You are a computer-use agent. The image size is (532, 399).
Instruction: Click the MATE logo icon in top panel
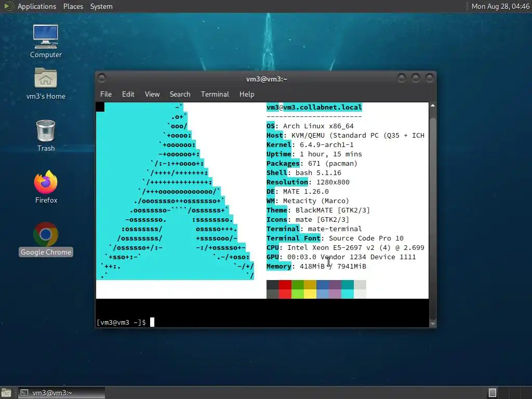click(x=8, y=6)
